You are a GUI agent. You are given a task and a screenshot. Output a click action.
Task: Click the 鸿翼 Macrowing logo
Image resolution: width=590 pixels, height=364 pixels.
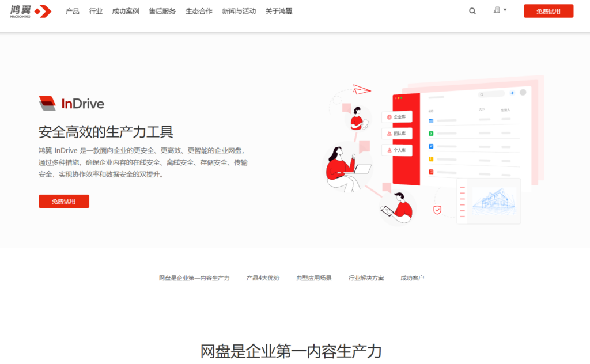(x=31, y=12)
